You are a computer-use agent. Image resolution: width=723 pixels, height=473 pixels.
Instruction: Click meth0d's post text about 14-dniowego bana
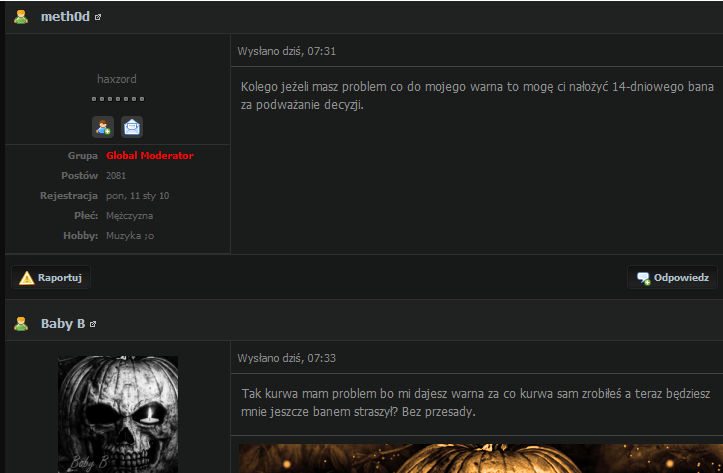[477, 95]
